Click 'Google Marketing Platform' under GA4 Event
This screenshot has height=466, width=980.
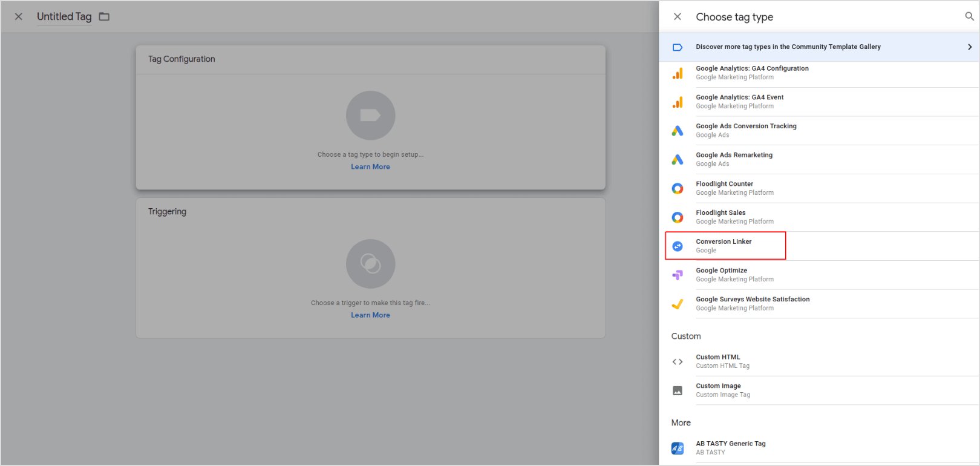[x=734, y=107]
